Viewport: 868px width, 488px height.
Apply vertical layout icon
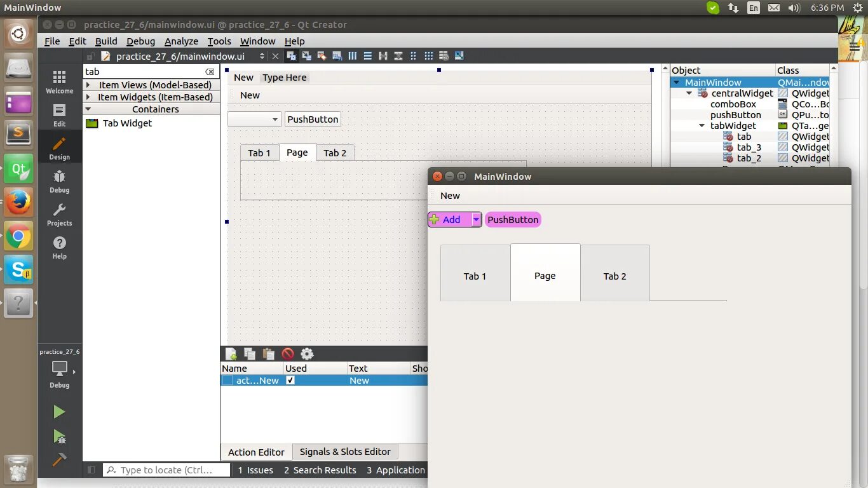(367, 56)
